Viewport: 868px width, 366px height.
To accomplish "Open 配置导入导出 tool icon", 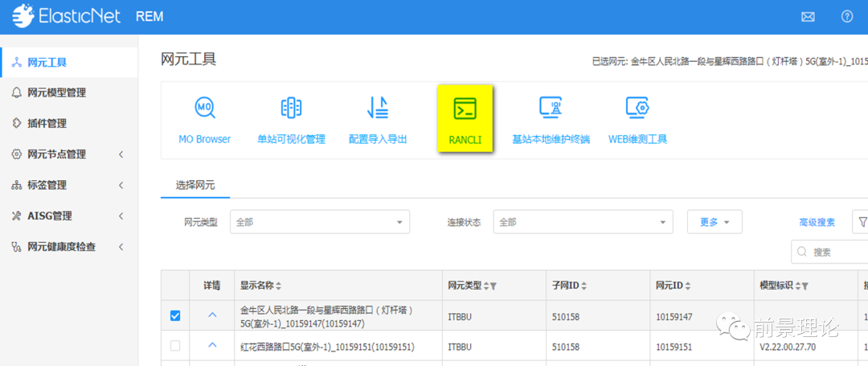I will tap(378, 121).
